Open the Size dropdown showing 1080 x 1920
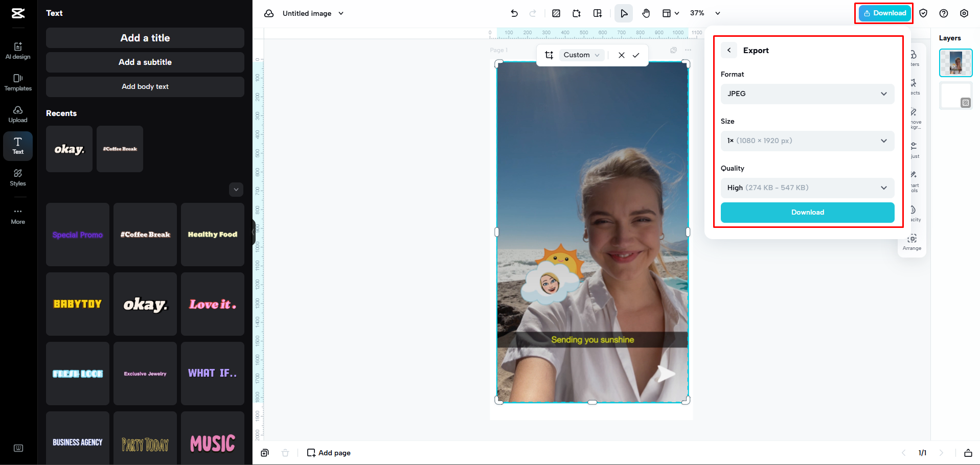980x465 pixels. [807, 141]
